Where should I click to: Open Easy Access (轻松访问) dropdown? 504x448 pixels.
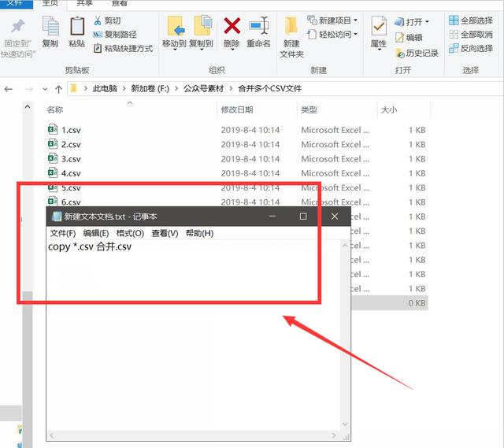pyautogui.click(x=332, y=34)
